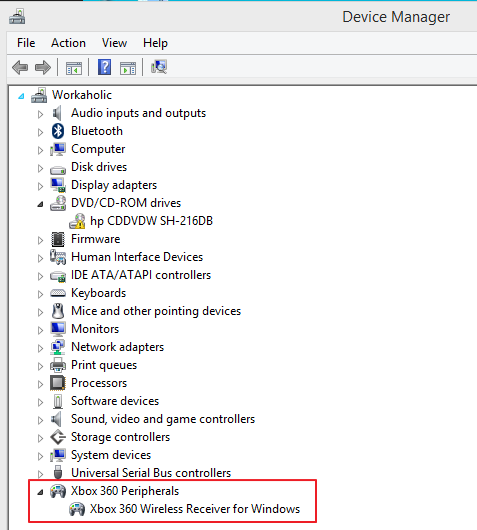
Task: Open the File menu
Action: pos(26,43)
